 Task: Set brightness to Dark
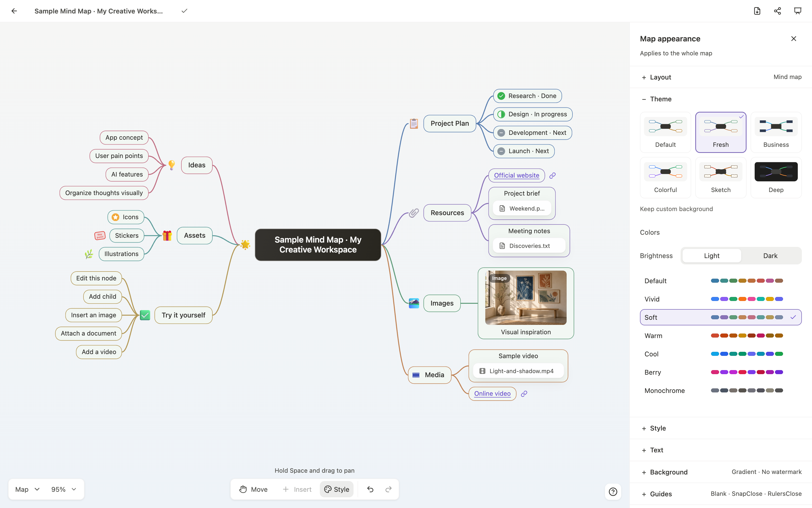770,256
